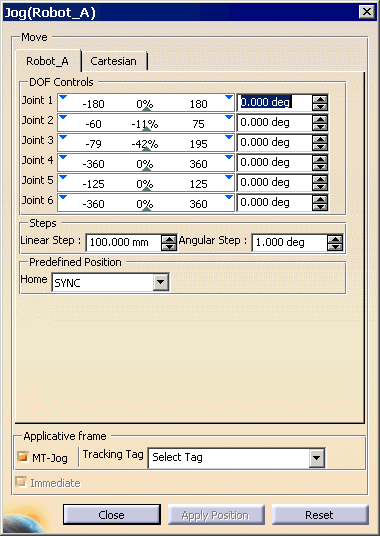
Task: Increase Joint 5 value with up arrow
Action: point(320,179)
